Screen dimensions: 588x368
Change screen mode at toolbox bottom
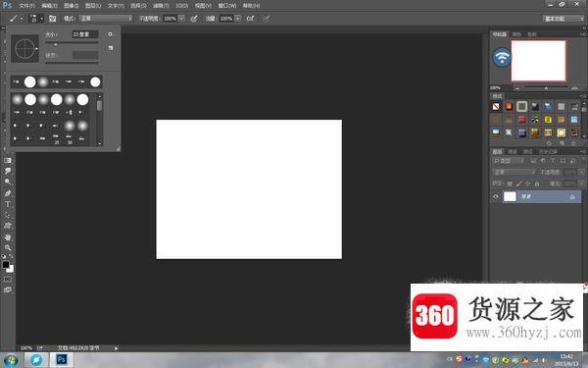(x=8, y=289)
